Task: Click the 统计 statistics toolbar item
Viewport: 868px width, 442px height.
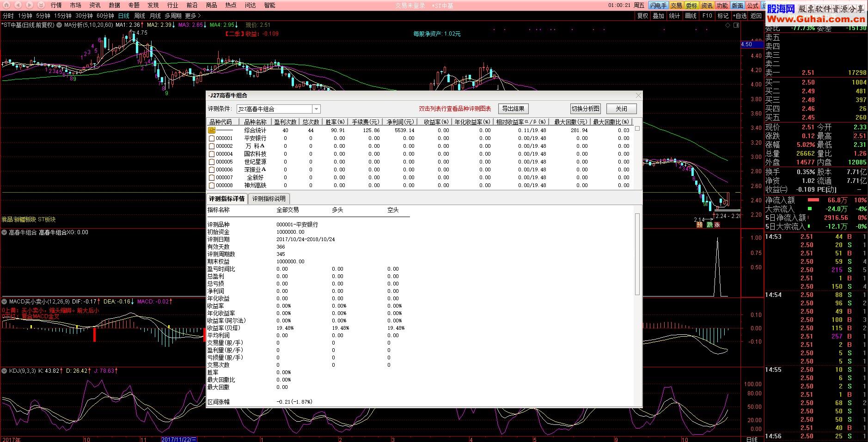Action: pos(674,16)
